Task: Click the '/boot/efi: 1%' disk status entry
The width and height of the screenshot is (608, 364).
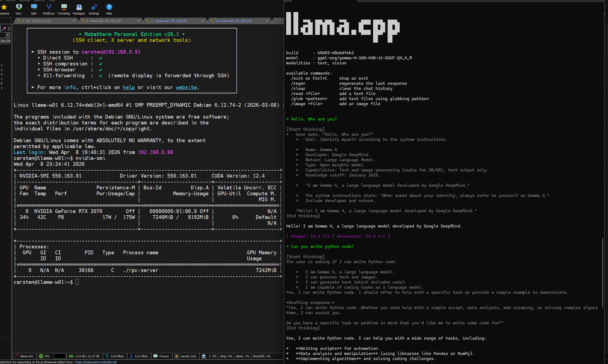Action: [x=261, y=356]
